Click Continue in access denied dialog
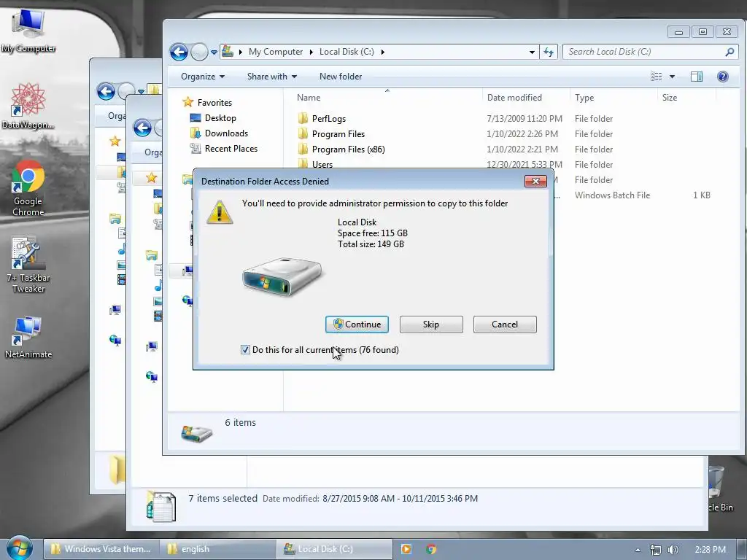The height and width of the screenshot is (560, 747). click(357, 324)
